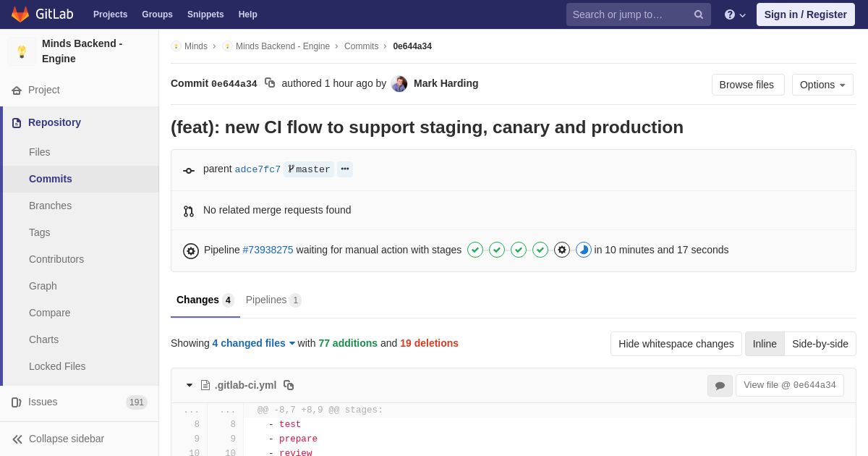The image size is (868, 456).
Task: Click the Repository file icon in sidebar
Action: pos(17,123)
